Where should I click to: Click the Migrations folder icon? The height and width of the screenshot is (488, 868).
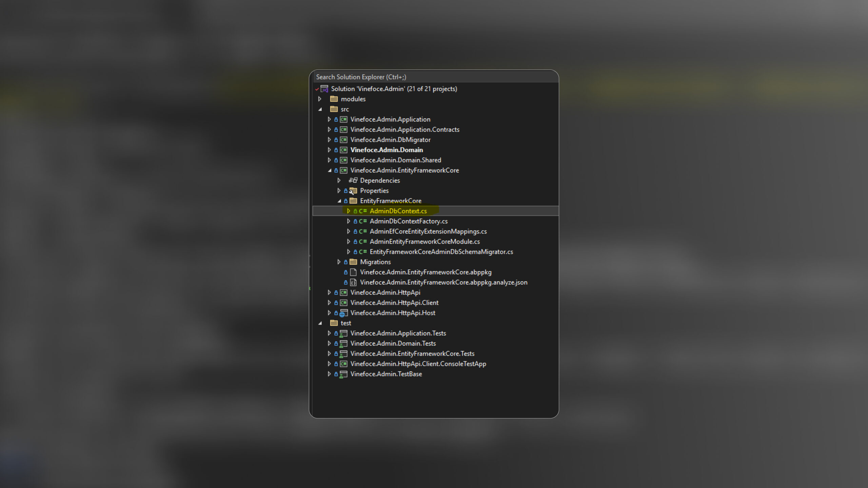point(353,262)
